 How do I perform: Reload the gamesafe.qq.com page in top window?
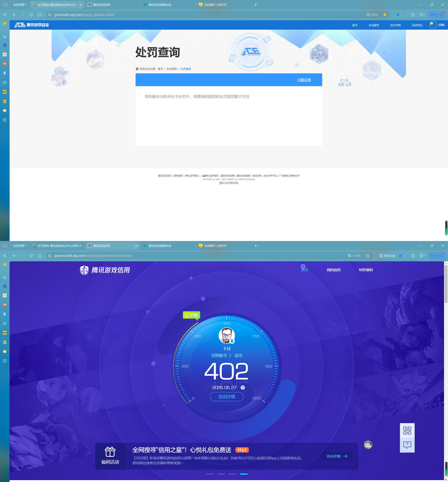click(x=31, y=15)
